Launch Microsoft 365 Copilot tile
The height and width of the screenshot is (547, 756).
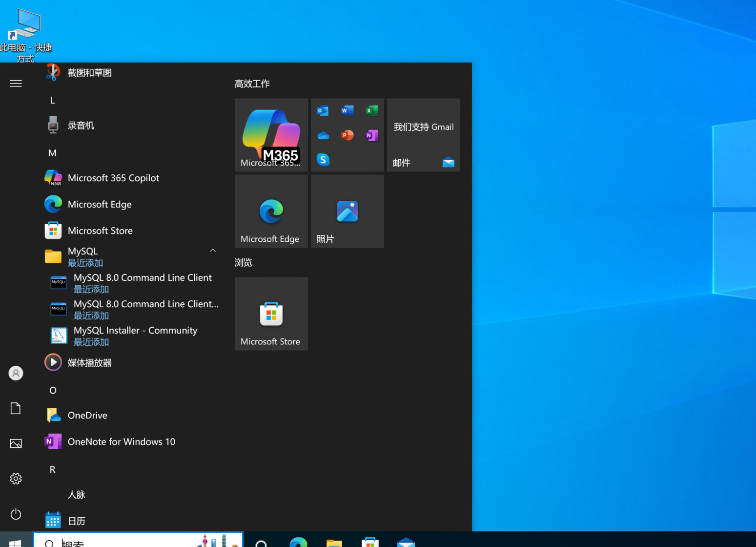click(x=271, y=135)
